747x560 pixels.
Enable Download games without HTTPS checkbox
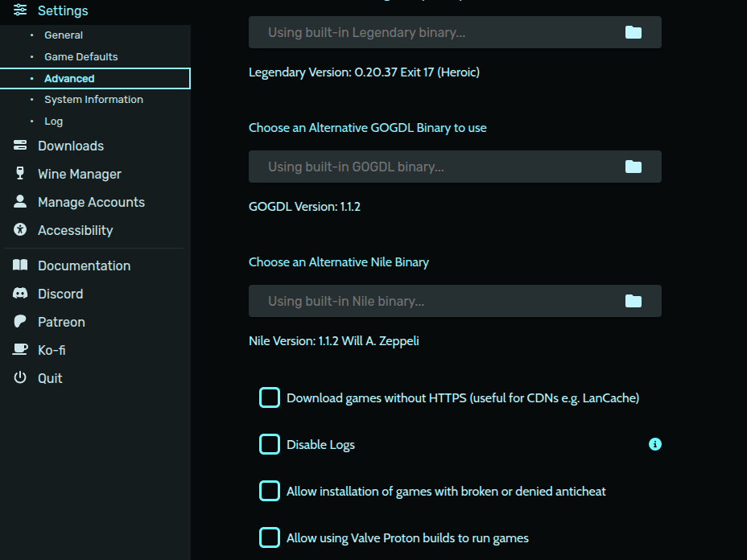pos(270,397)
